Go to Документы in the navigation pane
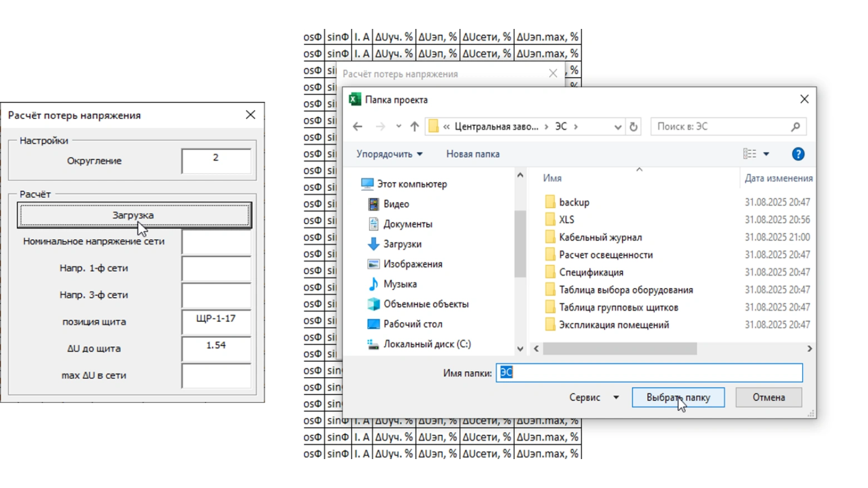Viewport: 868px width, 488px height. click(407, 224)
